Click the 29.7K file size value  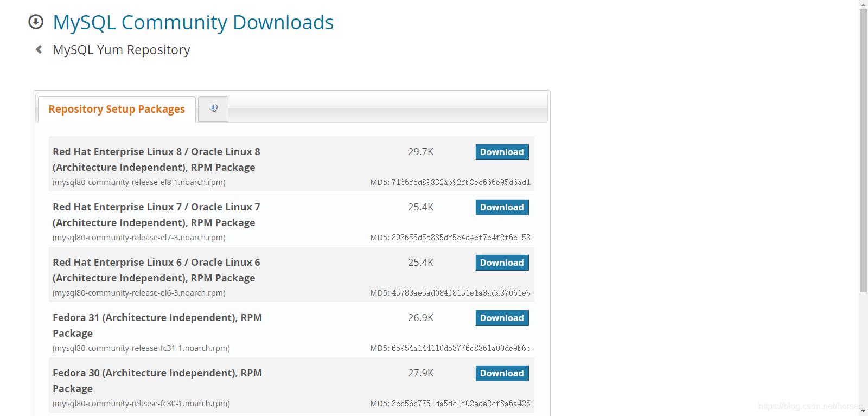(420, 152)
